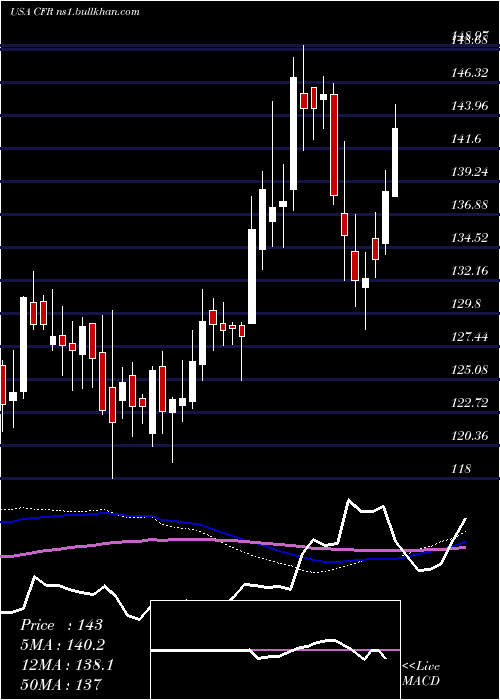
Task: Click the 127.44 price axis label
Action: pyautogui.click(x=470, y=337)
